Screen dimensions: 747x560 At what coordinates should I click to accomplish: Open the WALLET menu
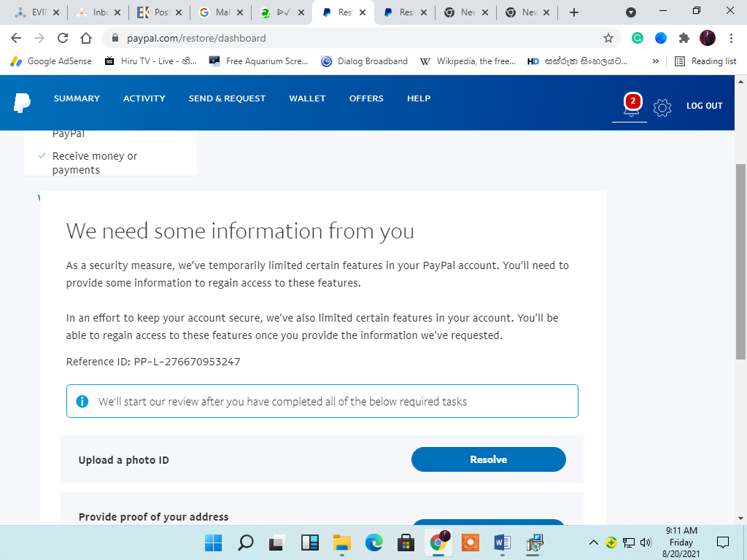pyautogui.click(x=307, y=98)
